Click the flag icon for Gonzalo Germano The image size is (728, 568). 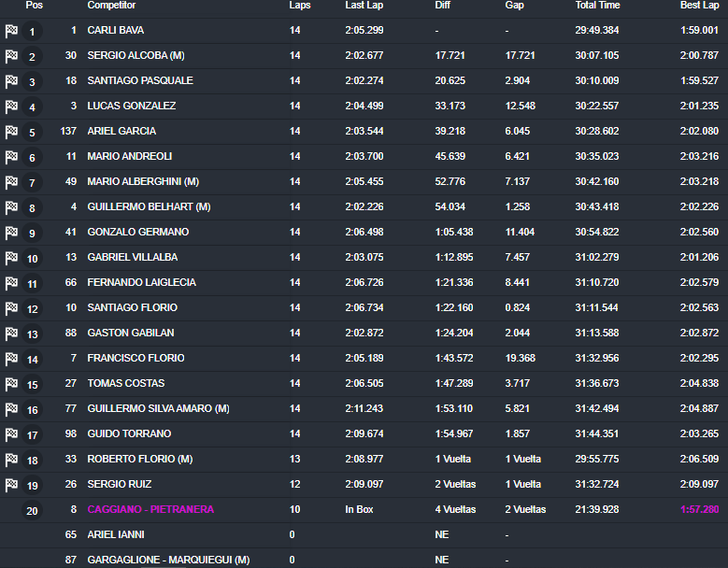click(11, 233)
